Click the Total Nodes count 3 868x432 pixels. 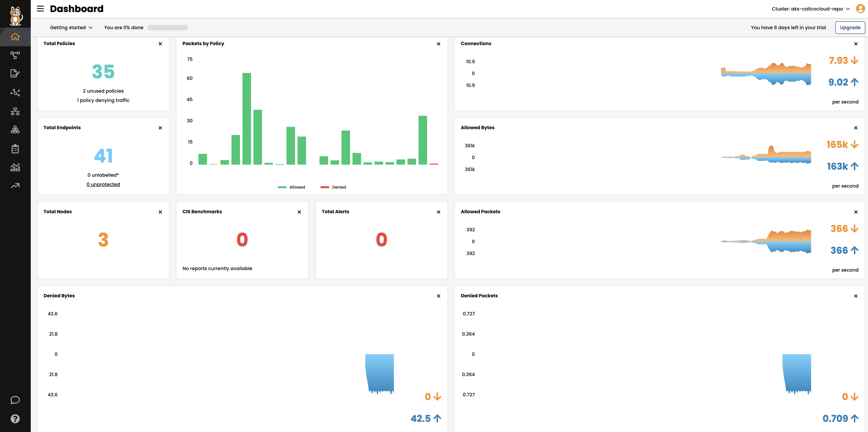(103, 240)
